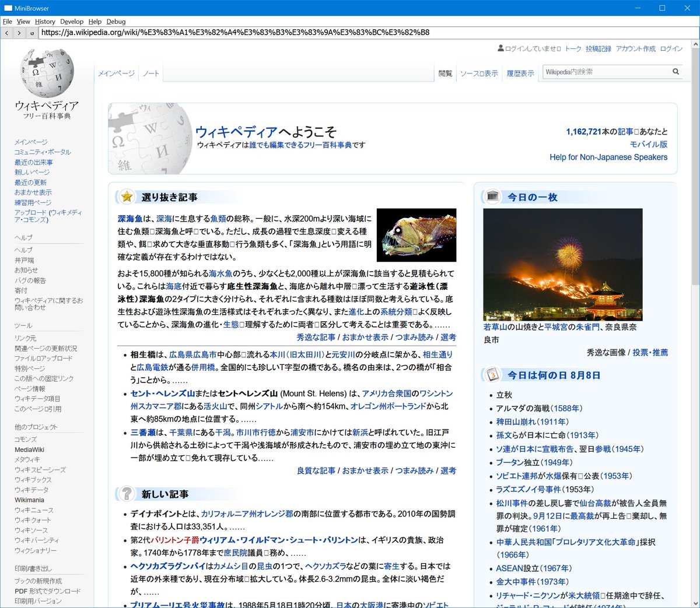Select the メインページ tab
Screen dimensions: 700x608
pos(116,73)
